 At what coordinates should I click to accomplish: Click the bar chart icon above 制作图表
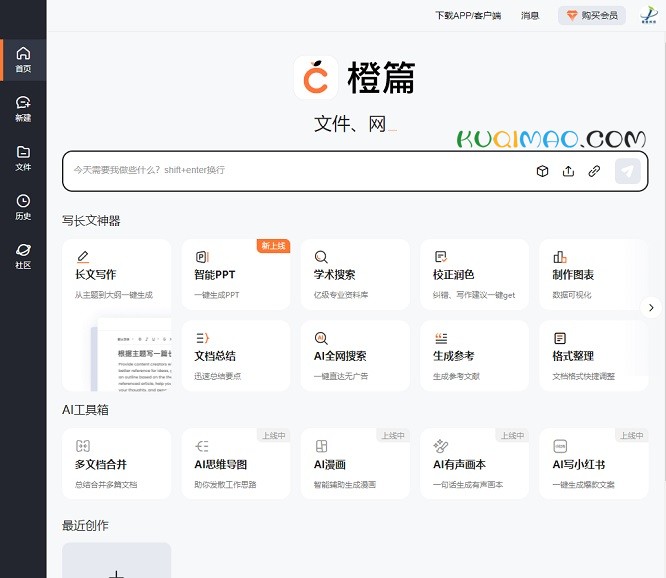click(x=560, y=257)
